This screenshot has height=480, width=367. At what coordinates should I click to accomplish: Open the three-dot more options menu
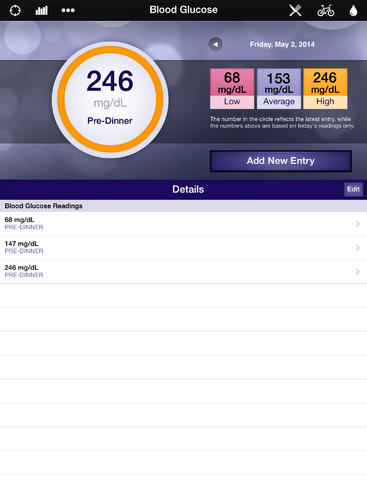(x=68, y=11)
